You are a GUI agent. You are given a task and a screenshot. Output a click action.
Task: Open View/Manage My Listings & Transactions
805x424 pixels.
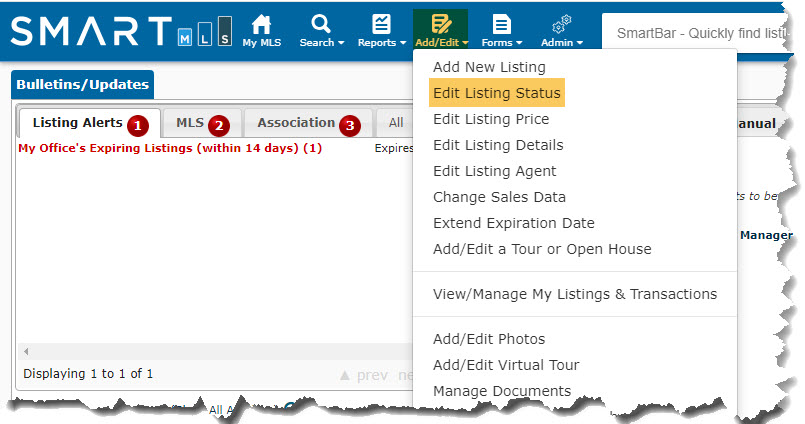click(574, 294)
